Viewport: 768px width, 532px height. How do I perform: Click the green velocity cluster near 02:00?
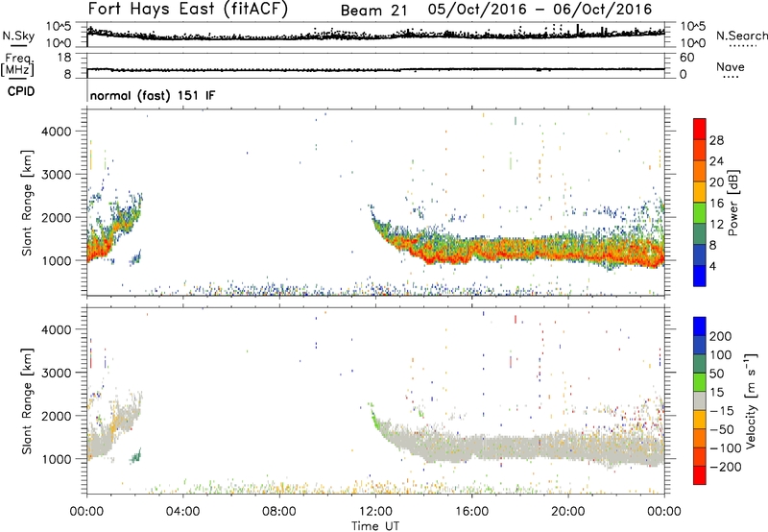pyautogui.click(x=135, y=456)
